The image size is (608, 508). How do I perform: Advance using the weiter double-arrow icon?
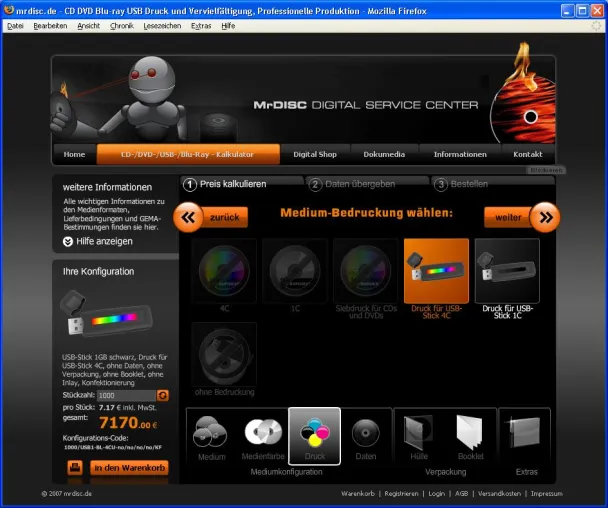546,217
